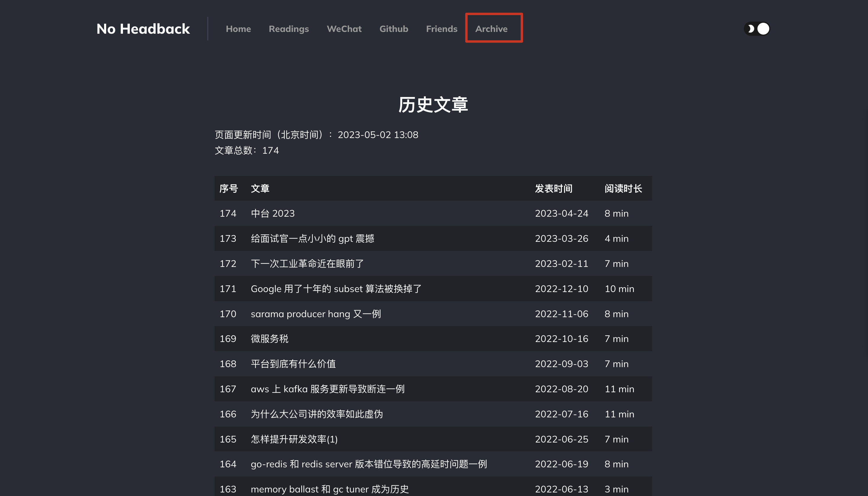
Task: Open the Friends page
Action: coord(441,29)
